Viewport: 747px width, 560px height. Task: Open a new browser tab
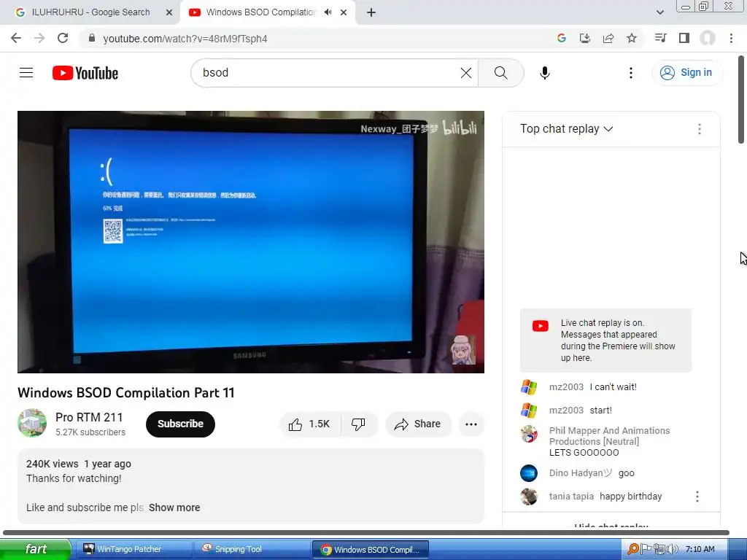click(x=371, y=12)
